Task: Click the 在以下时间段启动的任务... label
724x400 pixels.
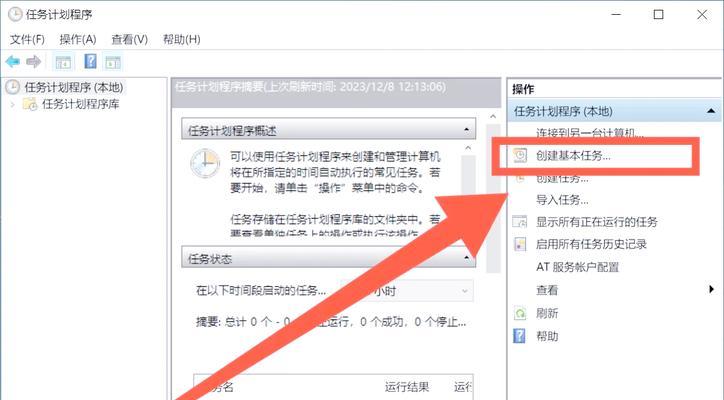Action: coord(261,291)
